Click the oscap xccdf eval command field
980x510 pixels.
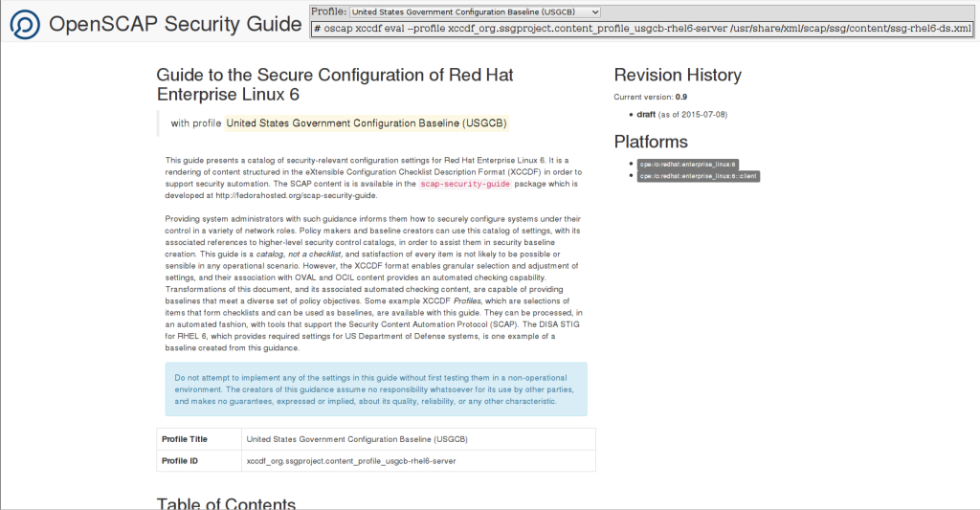[x=642, y=29]
